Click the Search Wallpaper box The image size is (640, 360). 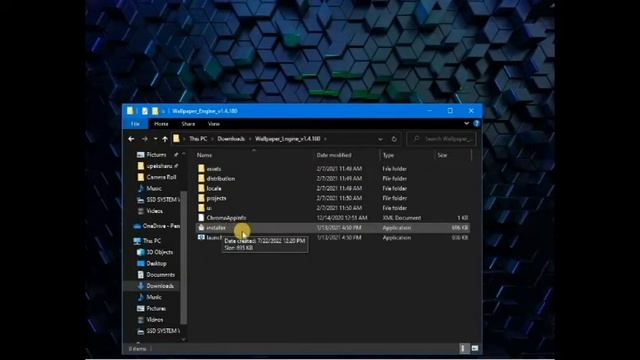pos(442,139)
